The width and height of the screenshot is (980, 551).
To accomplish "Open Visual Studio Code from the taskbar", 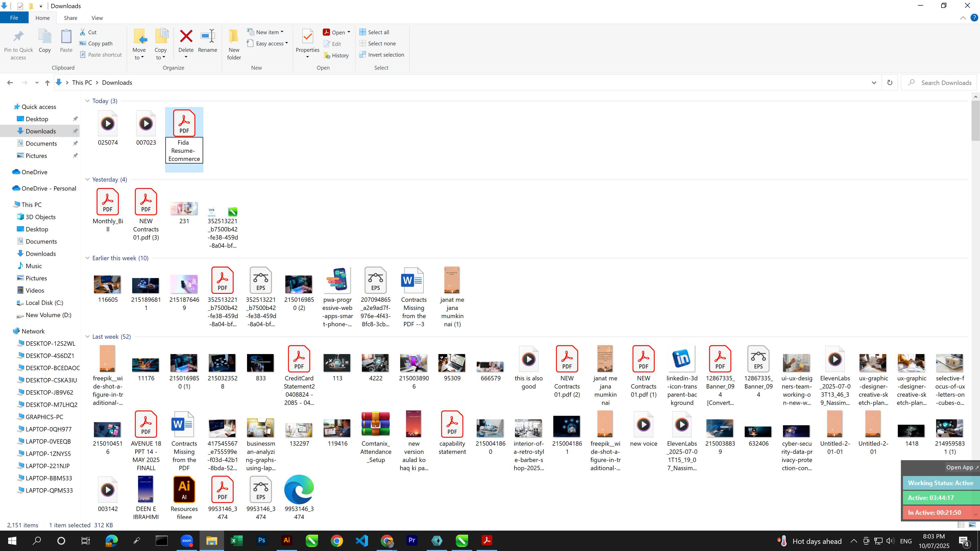I will tap(362, 540).
